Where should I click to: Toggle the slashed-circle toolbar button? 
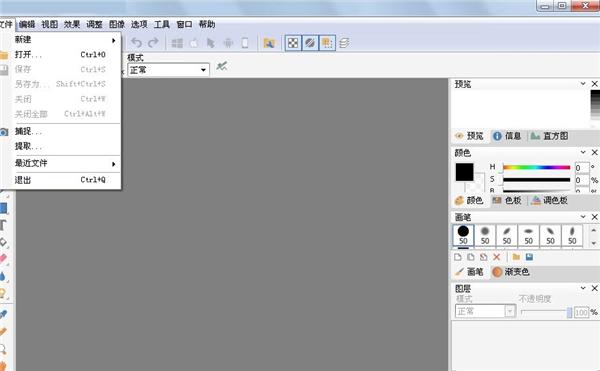click(310, 43)
